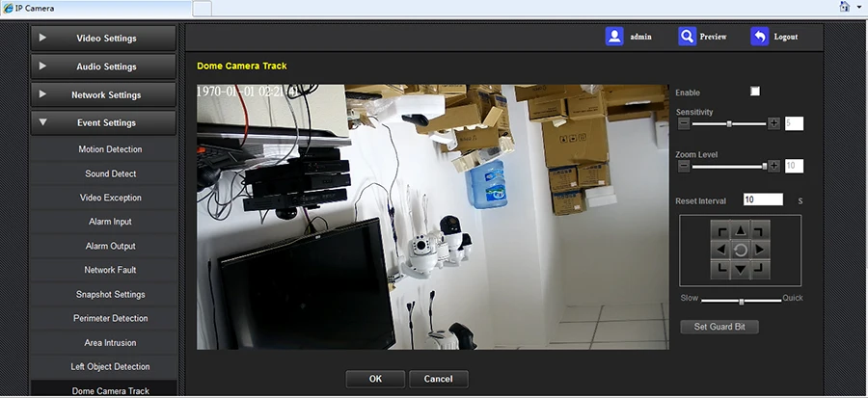Open Snapshot Settings page
The width and height of the screenshot is (868, 398).
(x=104, y=294)
